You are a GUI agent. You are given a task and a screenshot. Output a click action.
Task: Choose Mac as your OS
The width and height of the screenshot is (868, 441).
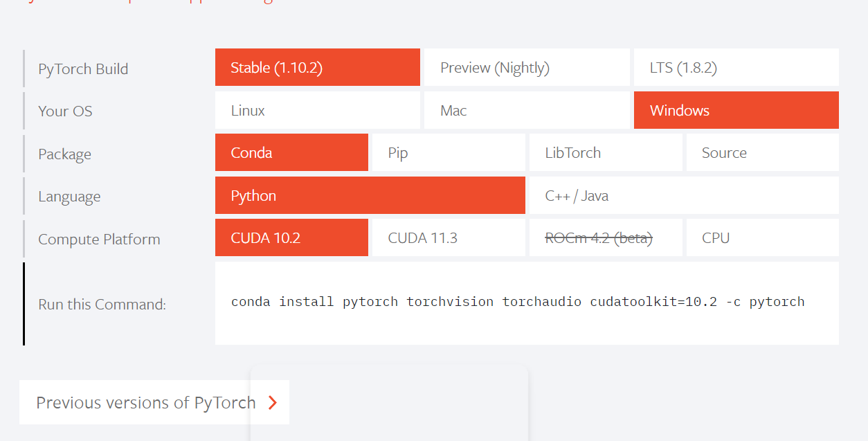pyautogui.click(x=527, y=110)
